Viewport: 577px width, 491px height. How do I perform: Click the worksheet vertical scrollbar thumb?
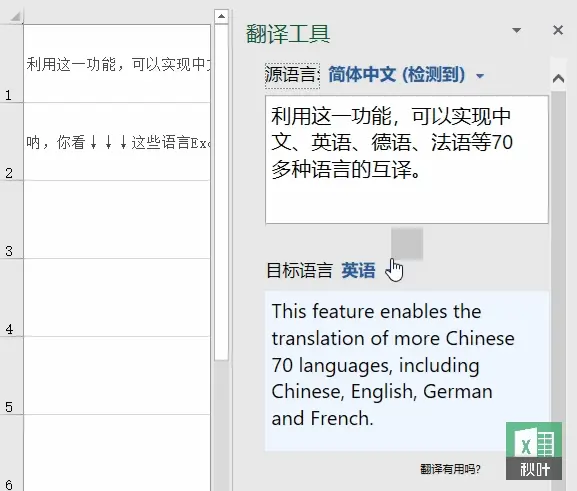[x=221, y=192]
